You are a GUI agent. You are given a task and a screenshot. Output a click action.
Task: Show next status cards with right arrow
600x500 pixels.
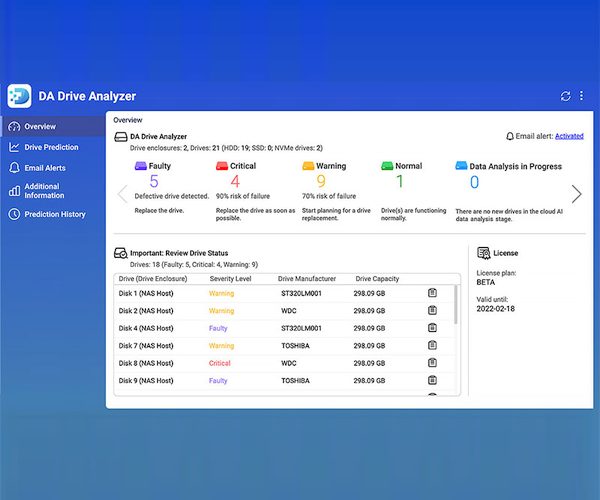point(576,194)
